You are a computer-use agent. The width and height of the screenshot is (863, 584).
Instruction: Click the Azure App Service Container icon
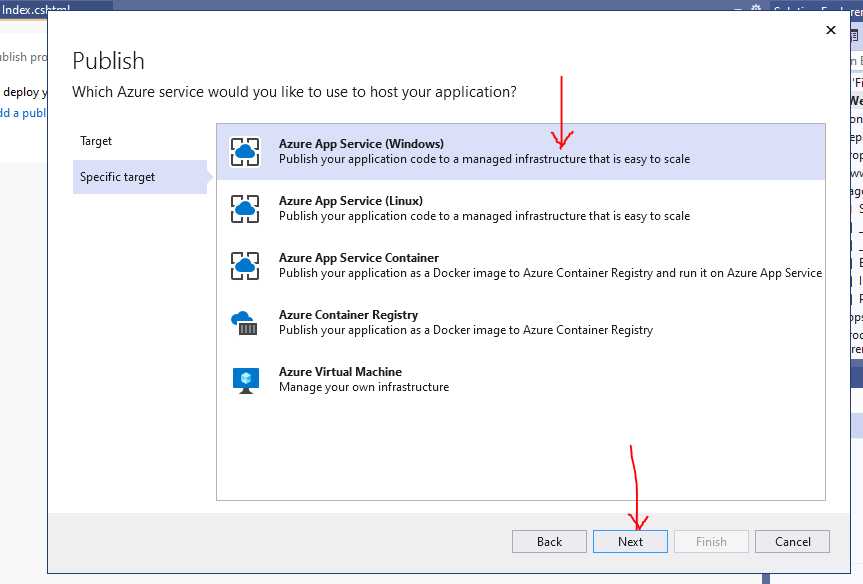245,266
